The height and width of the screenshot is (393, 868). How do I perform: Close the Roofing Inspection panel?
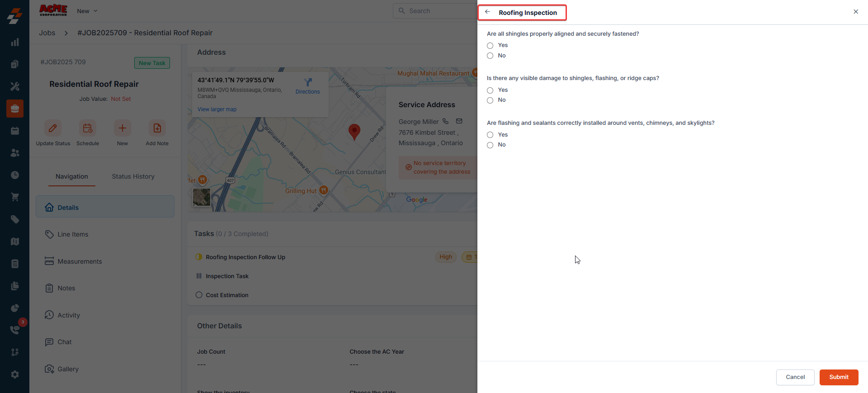point(856,12)
